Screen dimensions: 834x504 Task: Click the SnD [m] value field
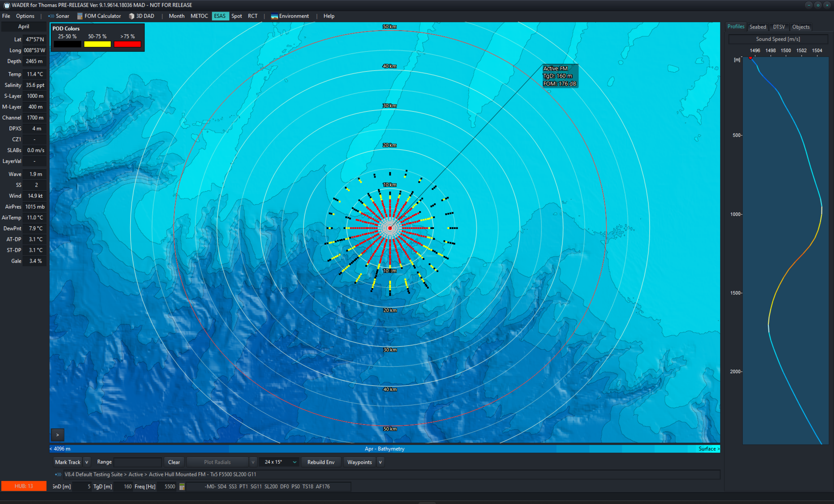(82, 487)
